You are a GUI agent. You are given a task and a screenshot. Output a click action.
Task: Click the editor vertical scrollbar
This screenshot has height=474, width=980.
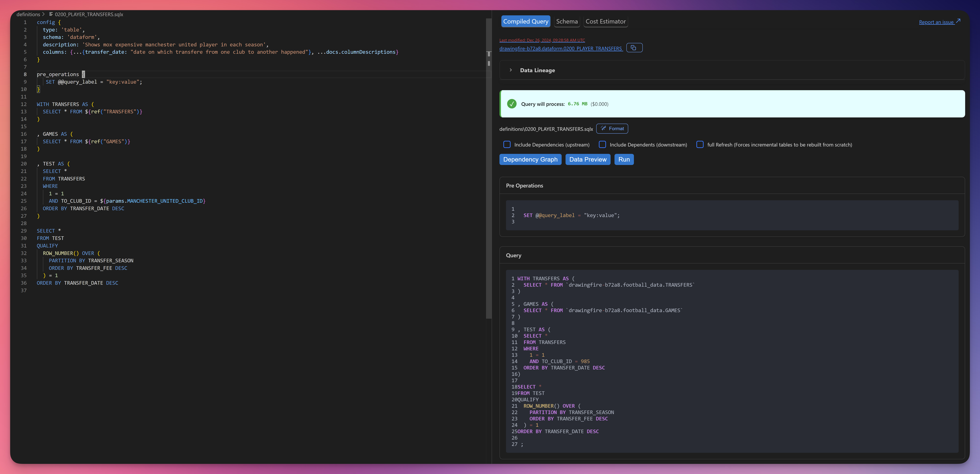(x=489, y=168)
